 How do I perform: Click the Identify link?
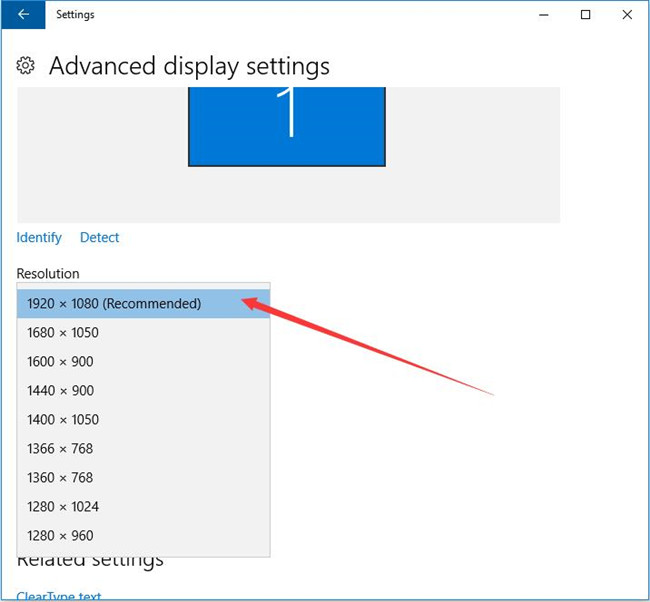[39, 238]
